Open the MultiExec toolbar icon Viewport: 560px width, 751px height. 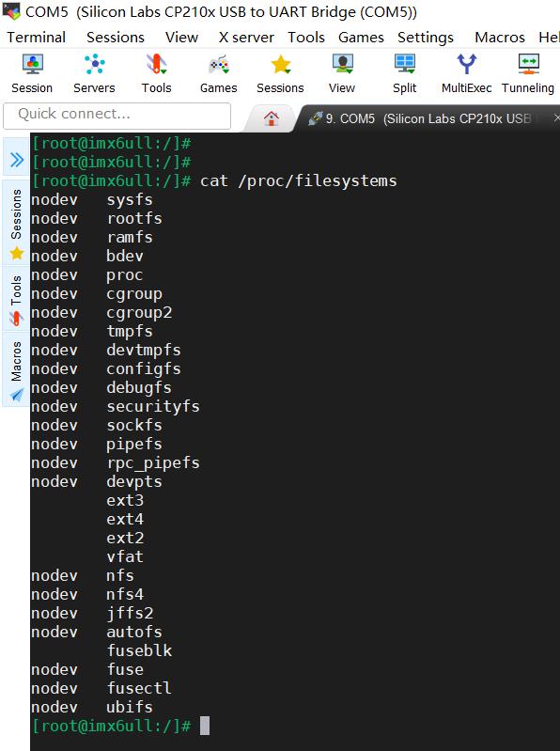tap(467, 73)
